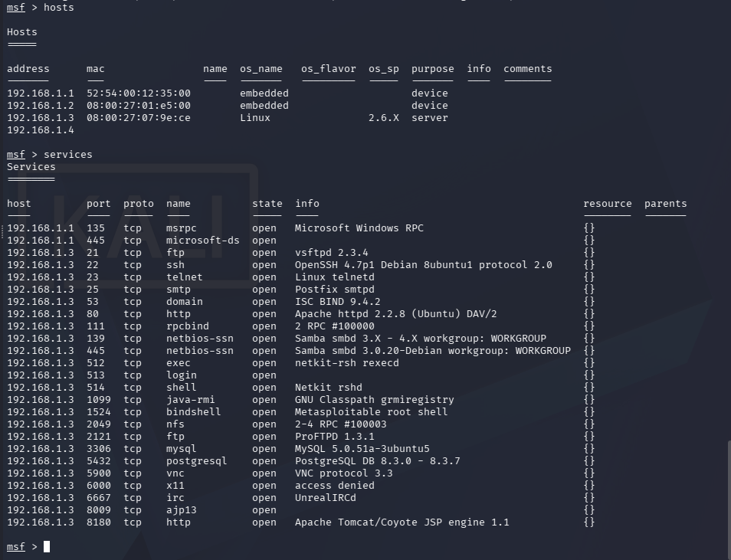Click 'GNU Classpath grmiregistry' text
Image resolution: width=731 pixels, height=560 pixels.
pos(375,400)
